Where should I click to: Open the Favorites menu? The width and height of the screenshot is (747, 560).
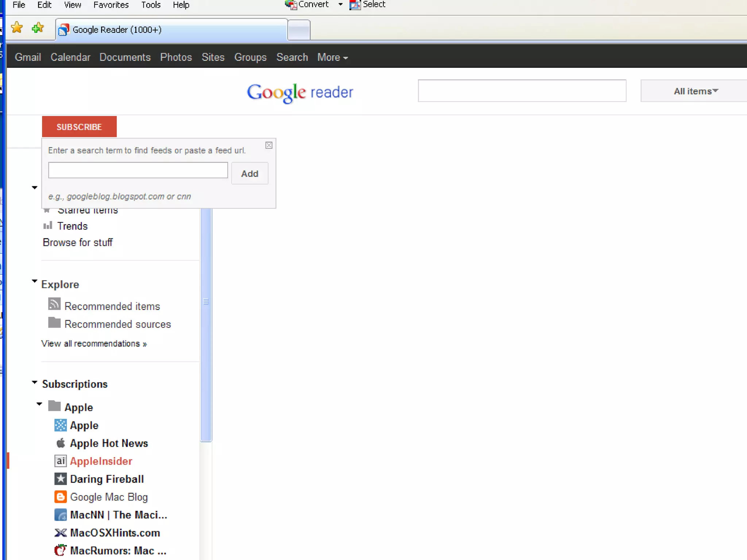pos(111,5)
